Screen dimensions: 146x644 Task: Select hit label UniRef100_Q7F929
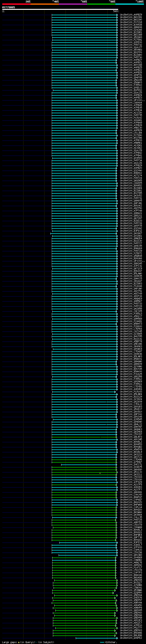131,482
